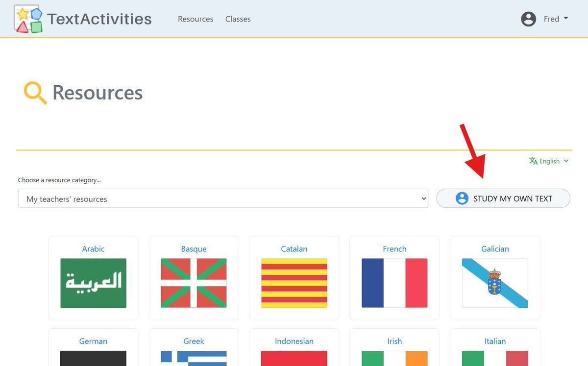588x366 pixels.
Task: Open the Classes menu item
Action: click(238, 19)
